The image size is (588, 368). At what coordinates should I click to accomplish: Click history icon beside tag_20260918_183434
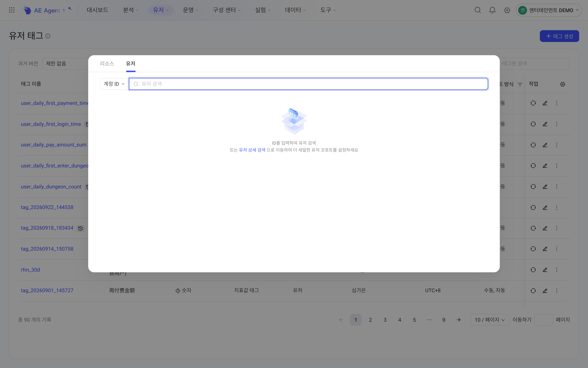(80, 229)
